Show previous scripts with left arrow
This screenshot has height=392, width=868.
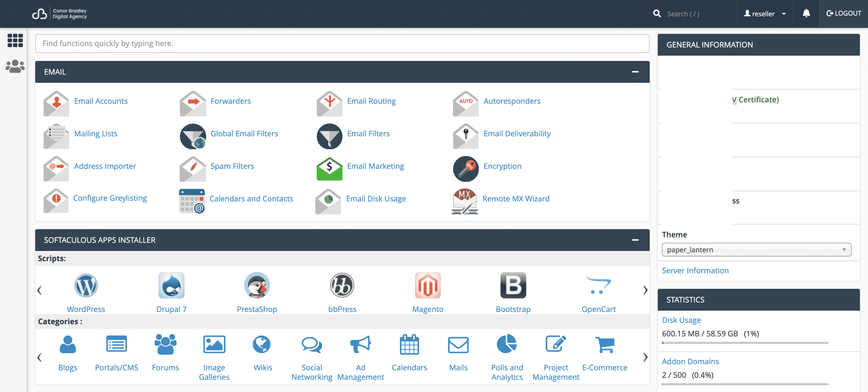[40, 290]
